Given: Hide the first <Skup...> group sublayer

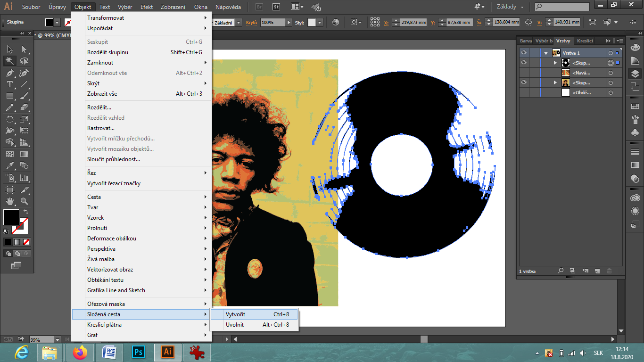Looking at the screenshot, I should click(x=523, y=63).
